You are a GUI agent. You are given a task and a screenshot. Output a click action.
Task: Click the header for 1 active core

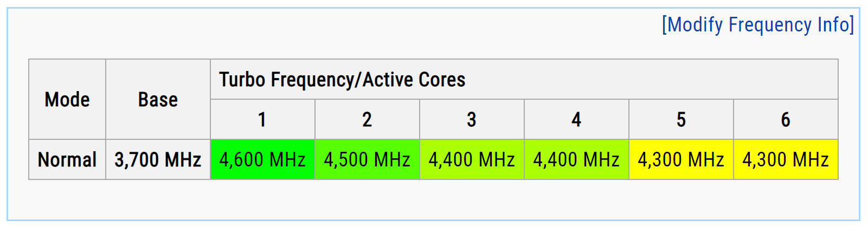[262, 119]
